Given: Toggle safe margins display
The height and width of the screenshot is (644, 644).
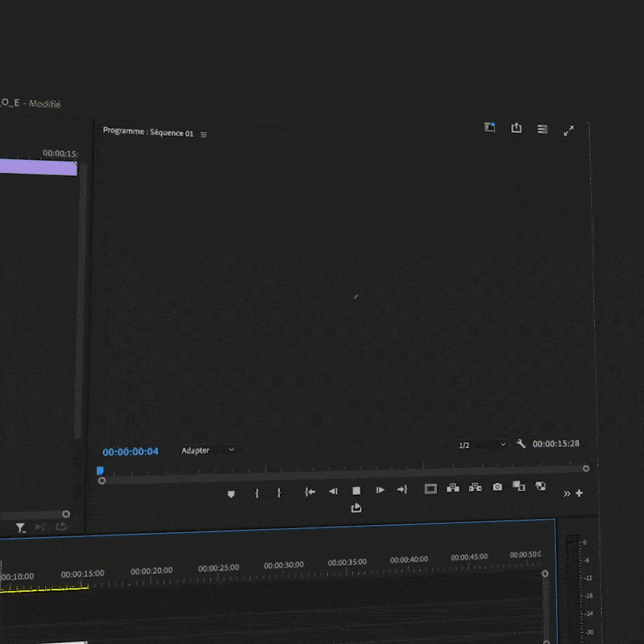Looking at the screenshot, I should [431, 489].
